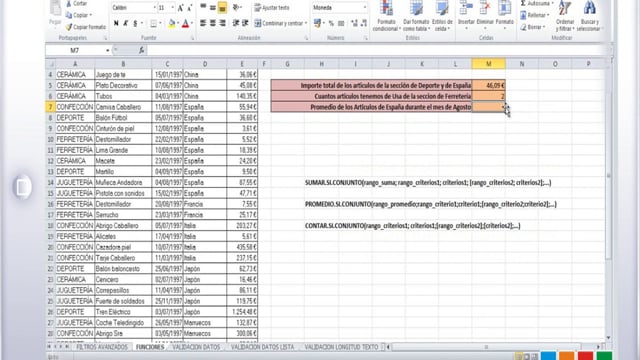Screen dimensions: 640x360
Task: Select the FUNCIONES sheet tab
Action: 150,347
